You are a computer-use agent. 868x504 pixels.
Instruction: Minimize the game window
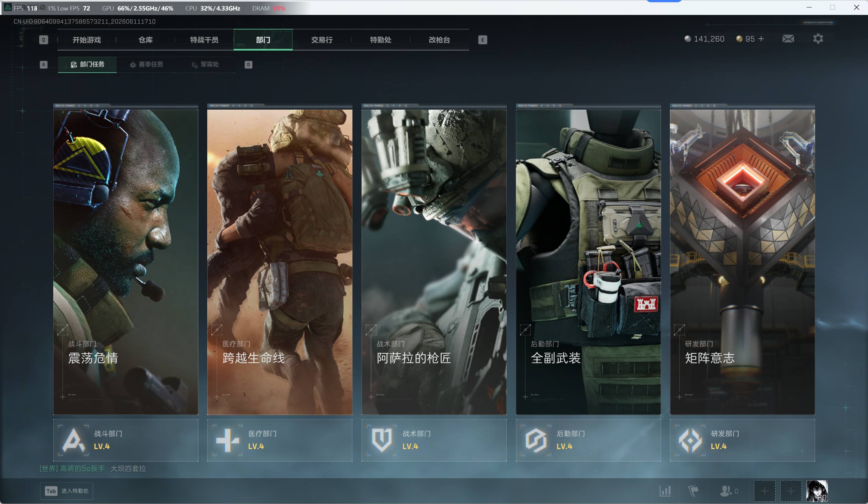[x=809, y=7]
